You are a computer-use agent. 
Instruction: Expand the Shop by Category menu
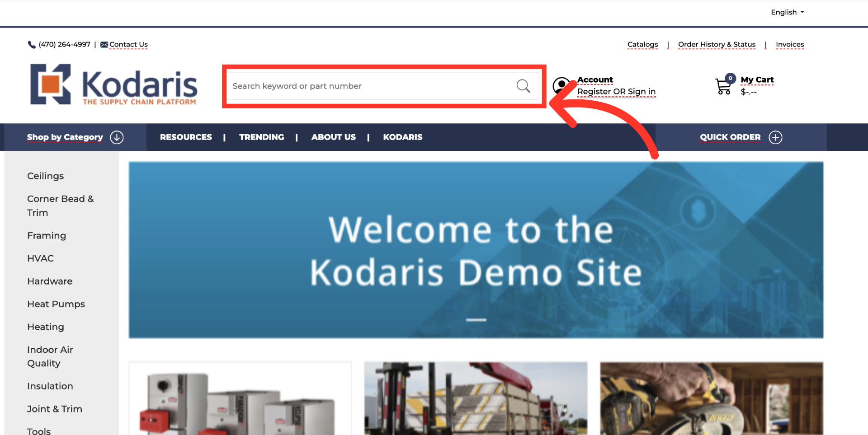coord(65,137)
